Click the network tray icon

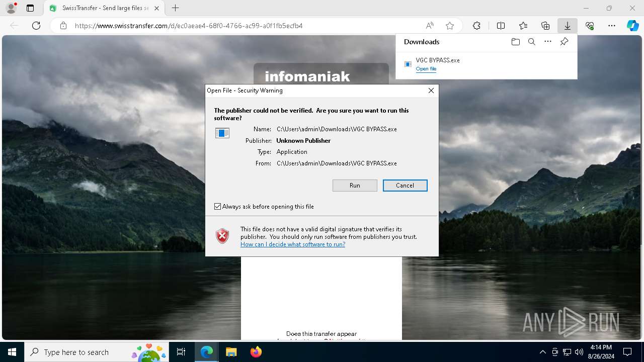pos(567,352)
